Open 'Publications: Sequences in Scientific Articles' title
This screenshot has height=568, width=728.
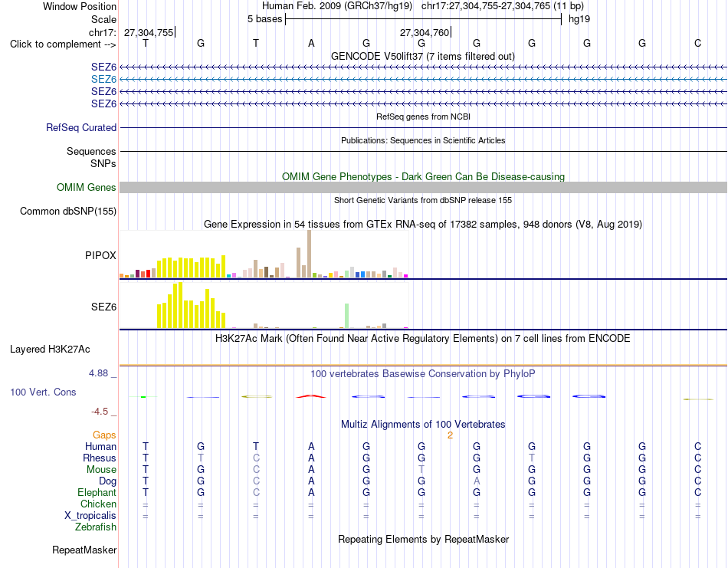pos(423,140)
